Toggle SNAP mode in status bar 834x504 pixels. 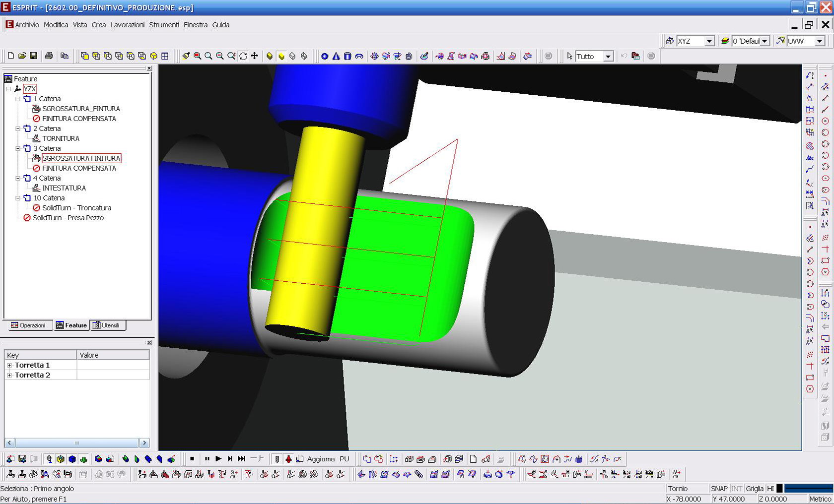click(x=719, y=489)
